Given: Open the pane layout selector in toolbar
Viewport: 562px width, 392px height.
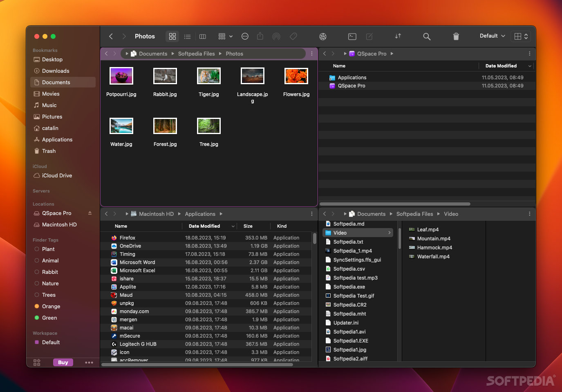Looking at the screenshot, I should pos(521,36).
